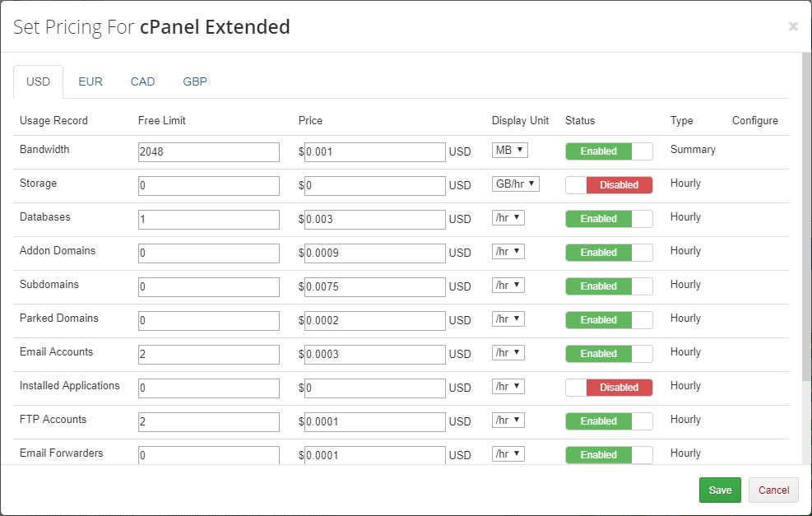Disable the Email Accounts record
This screenshot has width=812, height=516.
click(609, 353)
